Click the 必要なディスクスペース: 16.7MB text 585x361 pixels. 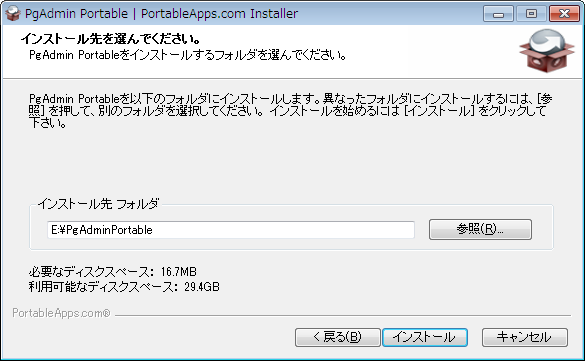pos(113,271)
